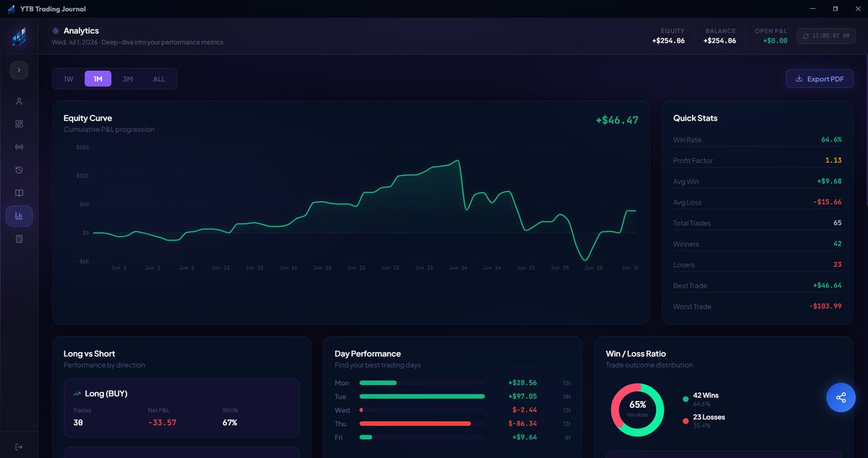Open the live signals broadcast icon
Screen dimensions: 868x458
(x=19, y=147)
